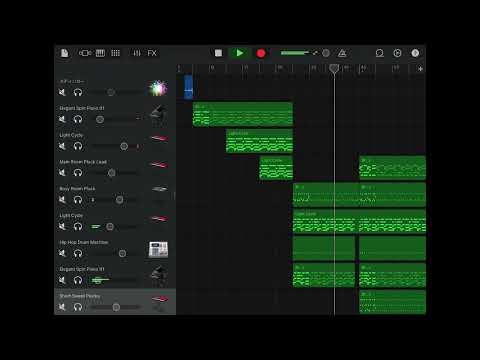This screenshot has width=480, height=360.
Task: Add a song section with plus button
Action: coord(420,69)
